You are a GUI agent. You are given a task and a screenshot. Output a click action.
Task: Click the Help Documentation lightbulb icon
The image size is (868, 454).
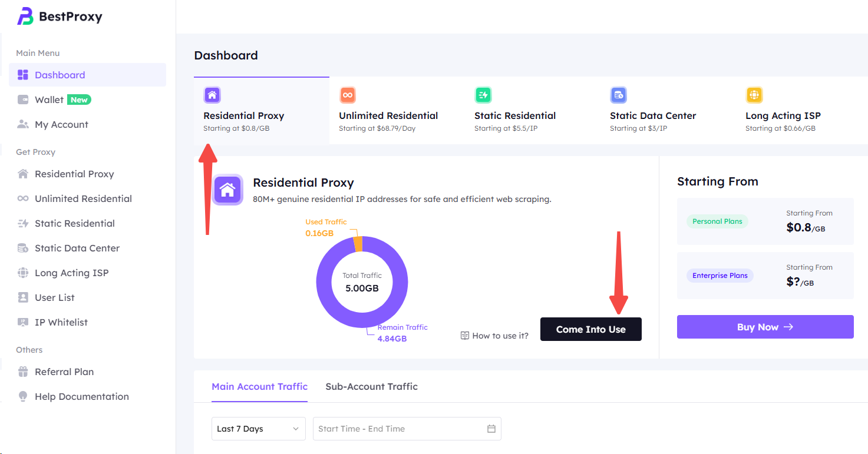tap(23, 397)
